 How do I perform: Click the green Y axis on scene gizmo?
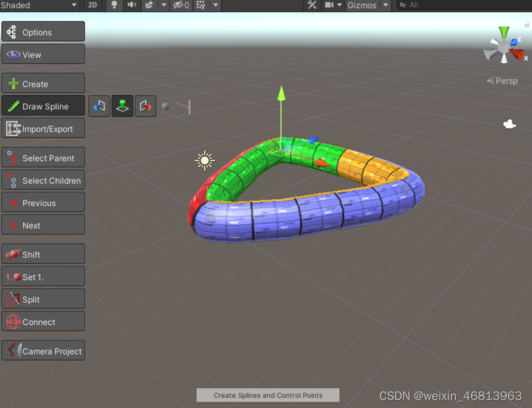pos(504,31)
